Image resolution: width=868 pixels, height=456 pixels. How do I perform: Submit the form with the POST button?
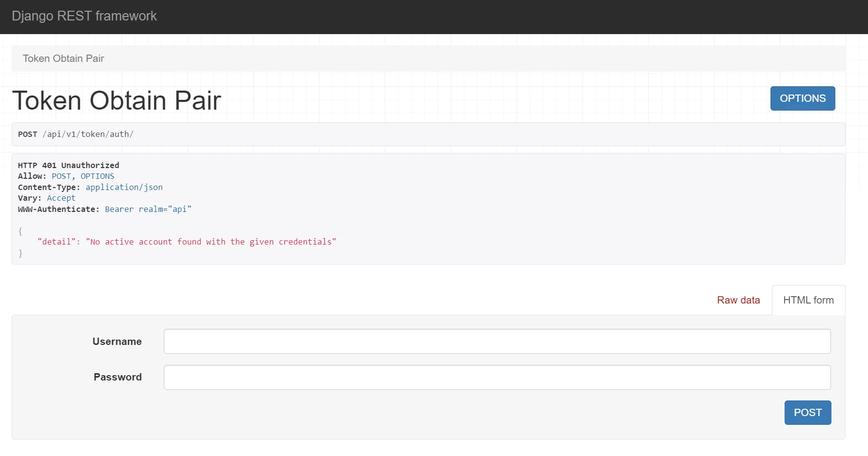point(808,413)
